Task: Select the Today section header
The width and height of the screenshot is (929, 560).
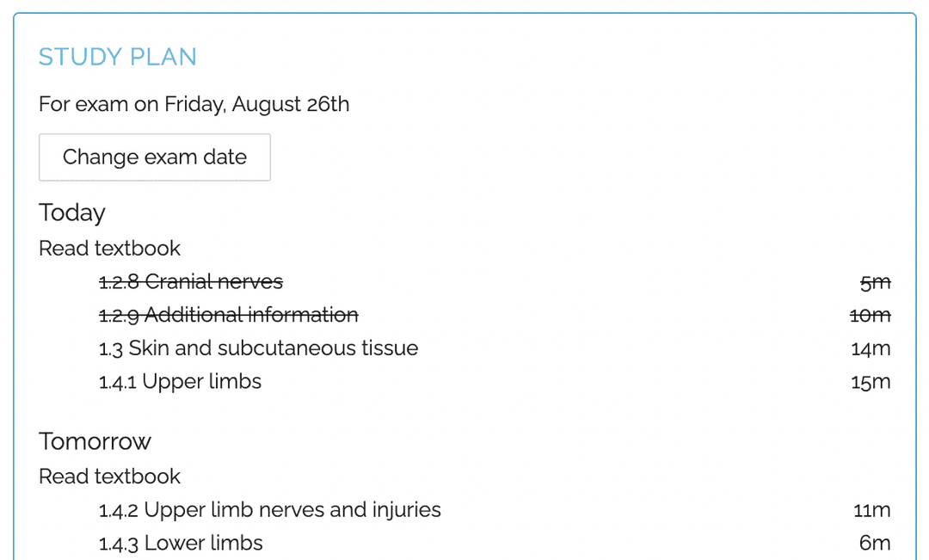Action: (71, 212)
